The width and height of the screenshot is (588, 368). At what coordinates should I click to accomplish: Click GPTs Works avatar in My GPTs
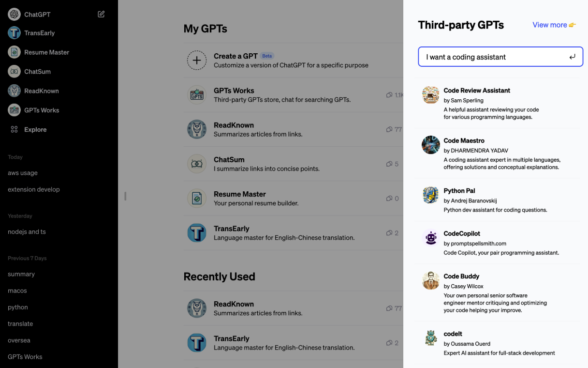pyautogui.click(x=197, y=95)
